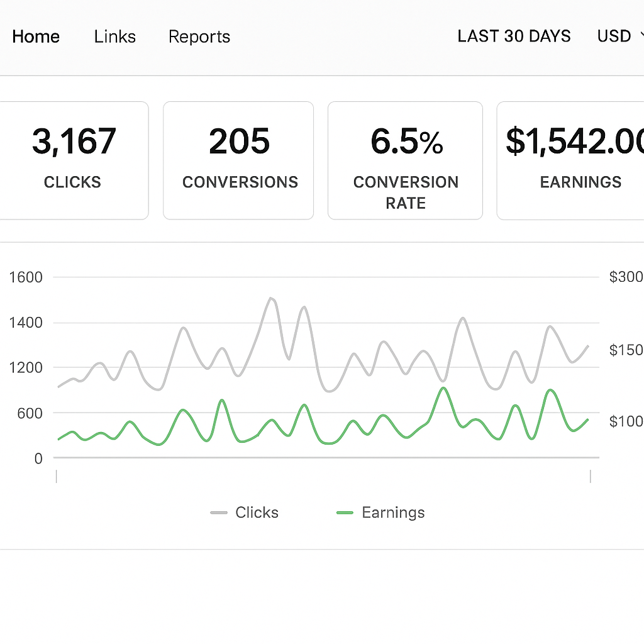This screenshot has width=644, height=644.
Task: Click the left tick mark below the chart
Action: tap(57, 476)
